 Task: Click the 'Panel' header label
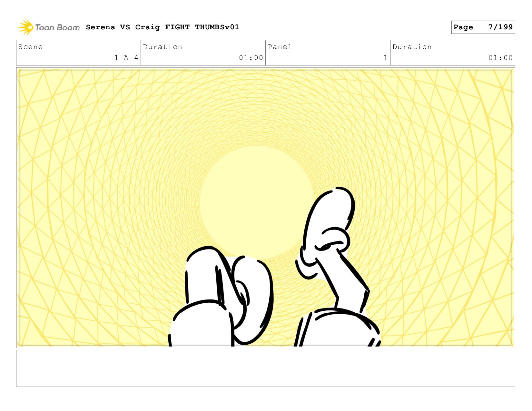click(280, 47)
